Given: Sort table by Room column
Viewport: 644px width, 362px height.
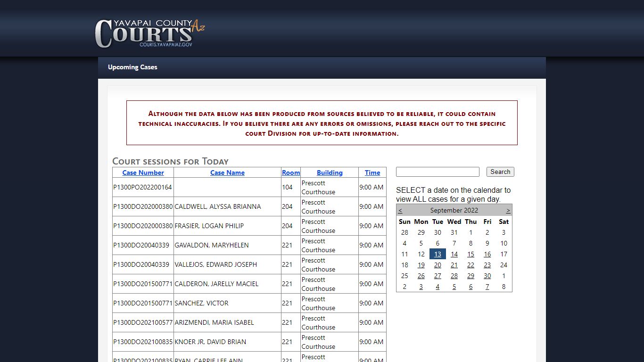Looking at the screenshot, I should [291, 173].
